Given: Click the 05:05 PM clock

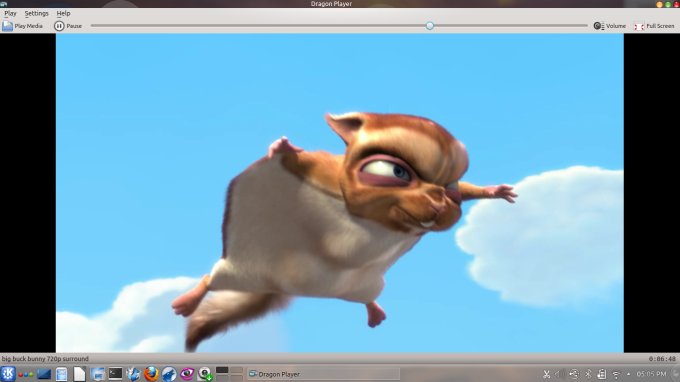Looking at the screenshot, I should click(x=651, y=374).
